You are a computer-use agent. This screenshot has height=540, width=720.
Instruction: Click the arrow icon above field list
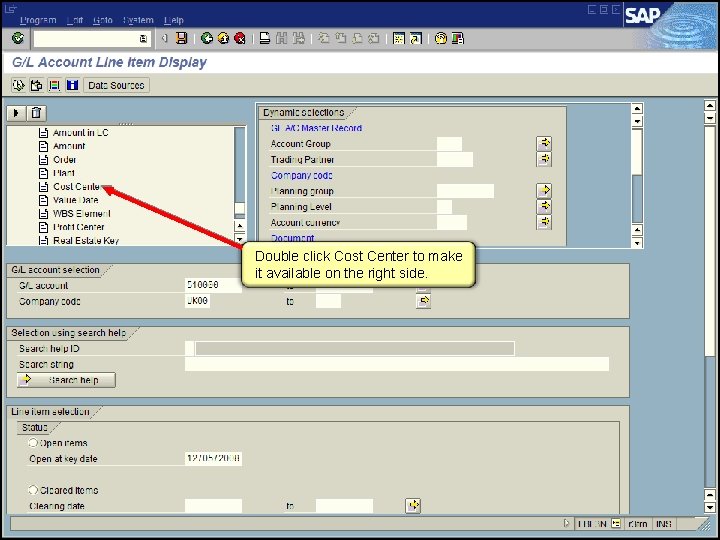16,113
